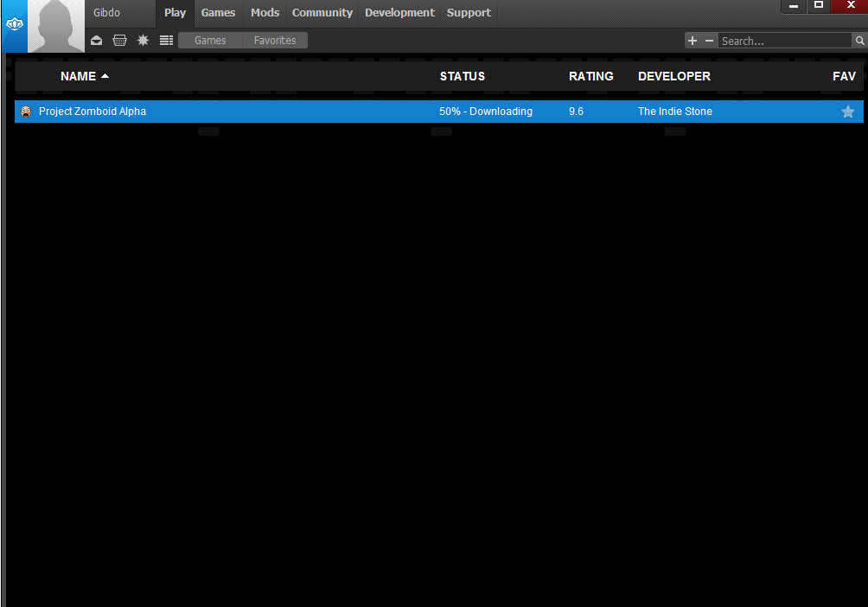
Task: Click the 9.6 rating value
Action: click(x=577, y=112)
